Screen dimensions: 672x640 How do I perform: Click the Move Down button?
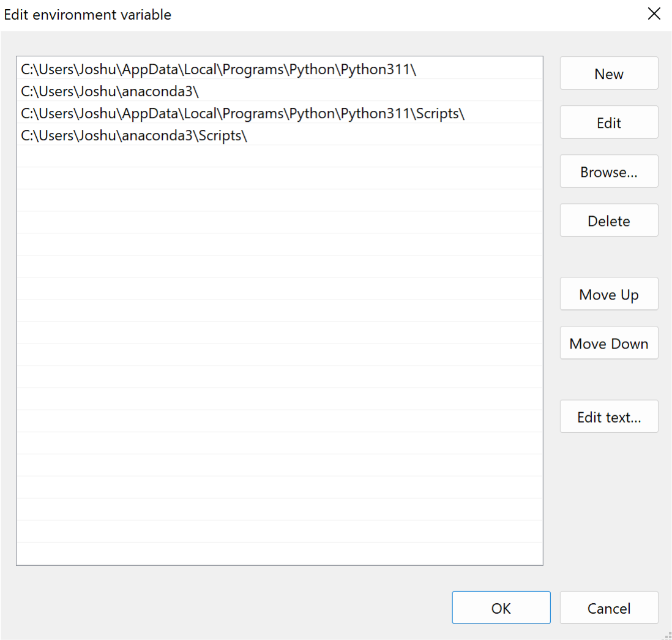click(608, 343)
